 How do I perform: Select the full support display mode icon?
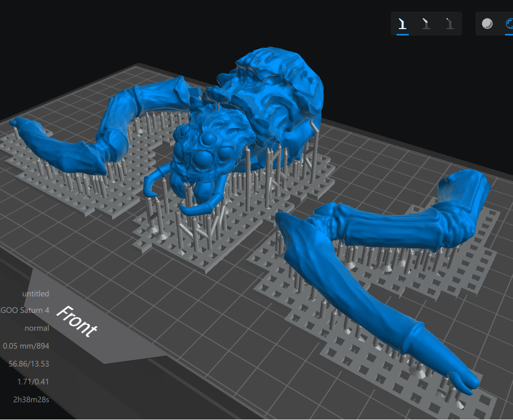[402, 23]
